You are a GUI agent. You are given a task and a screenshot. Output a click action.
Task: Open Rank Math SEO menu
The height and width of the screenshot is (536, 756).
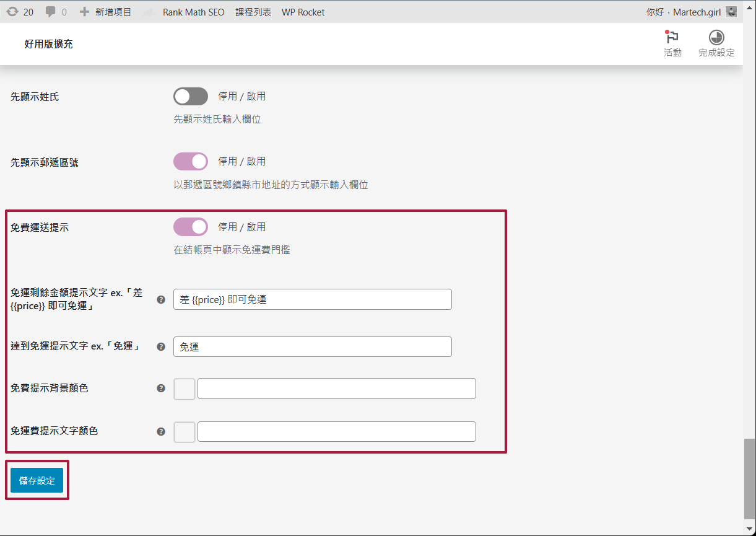click(x=193, y=12)
